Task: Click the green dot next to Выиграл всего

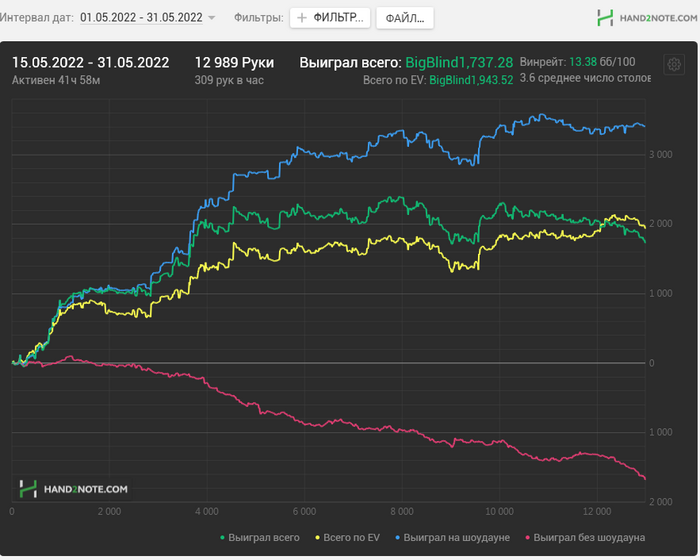Action: click(222, 538)
